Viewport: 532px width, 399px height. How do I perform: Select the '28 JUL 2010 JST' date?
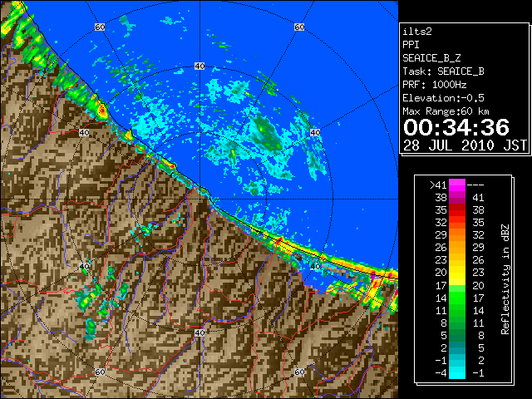pyautogui.click(x=465, y=145)
